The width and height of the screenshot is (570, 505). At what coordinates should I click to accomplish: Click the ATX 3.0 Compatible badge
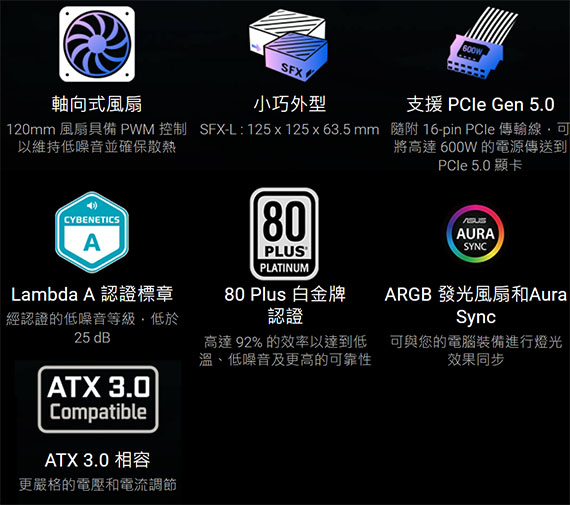click(98, 399)
